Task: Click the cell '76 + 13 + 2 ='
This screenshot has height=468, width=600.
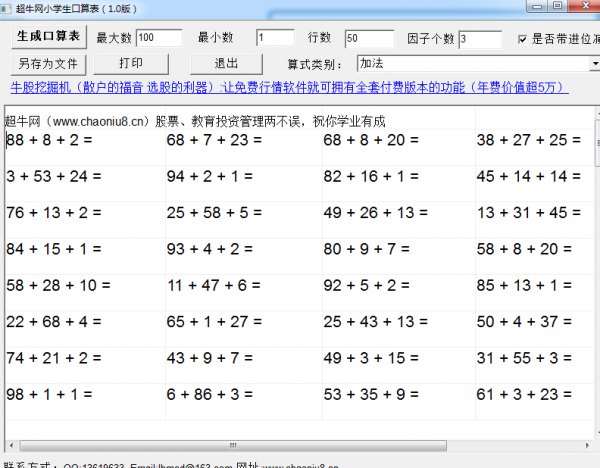Action: (x=85, y=220)
